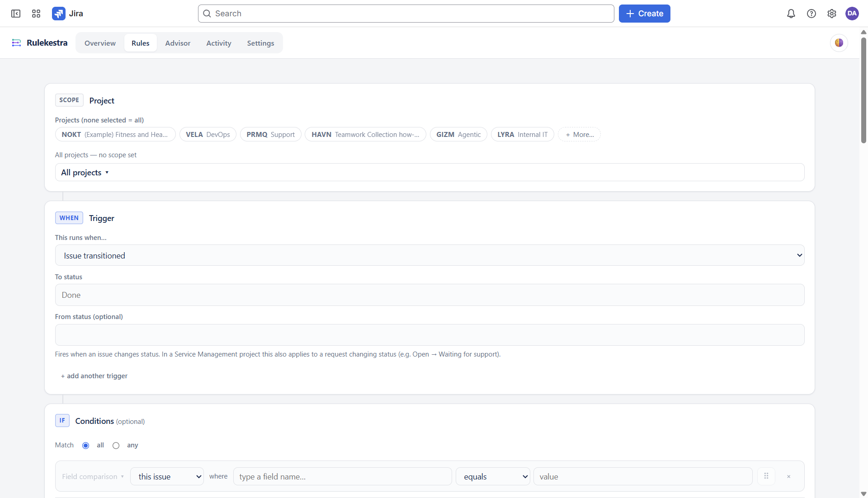Select the PRMQ Support project chip

[x=271, y=134]
